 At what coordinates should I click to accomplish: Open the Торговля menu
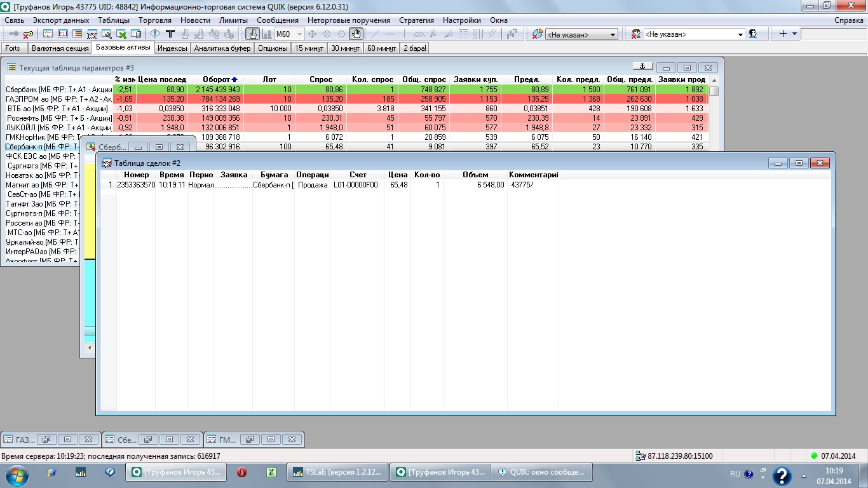pyautogui.click(x=154, y=20)
